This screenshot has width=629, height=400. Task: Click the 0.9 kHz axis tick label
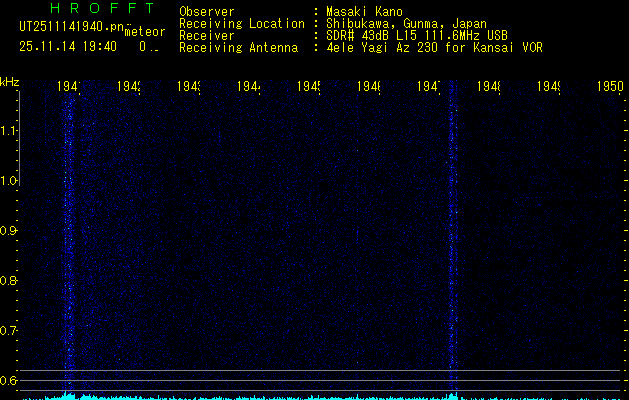coord(8,231)
